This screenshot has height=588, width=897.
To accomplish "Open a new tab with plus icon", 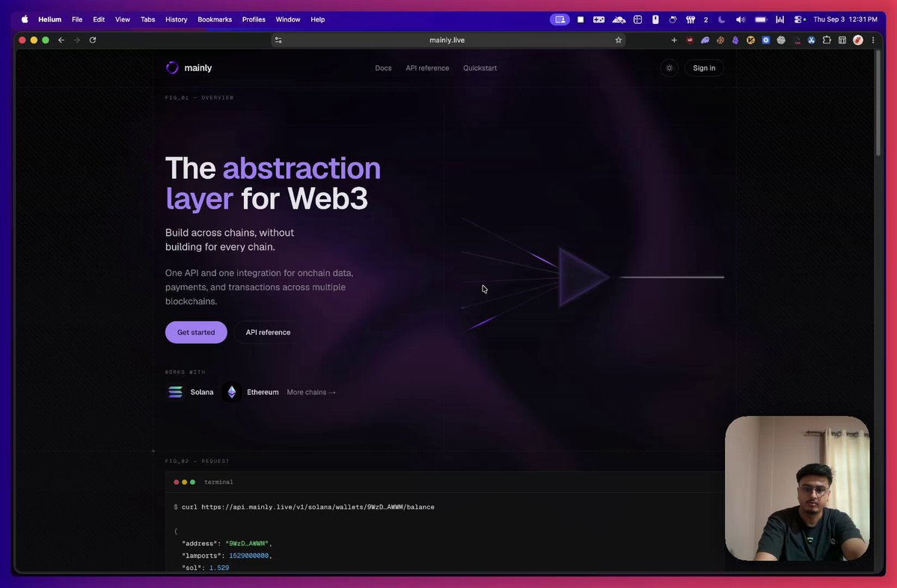I will (674, 40).
